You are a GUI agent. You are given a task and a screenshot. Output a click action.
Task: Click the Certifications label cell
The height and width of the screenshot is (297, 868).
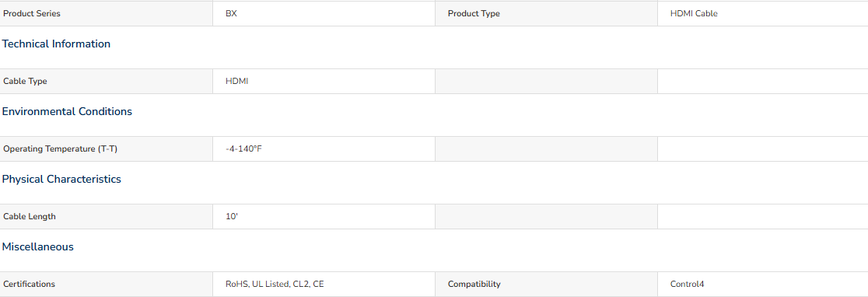pyautogui.click(x=107, y=285)
